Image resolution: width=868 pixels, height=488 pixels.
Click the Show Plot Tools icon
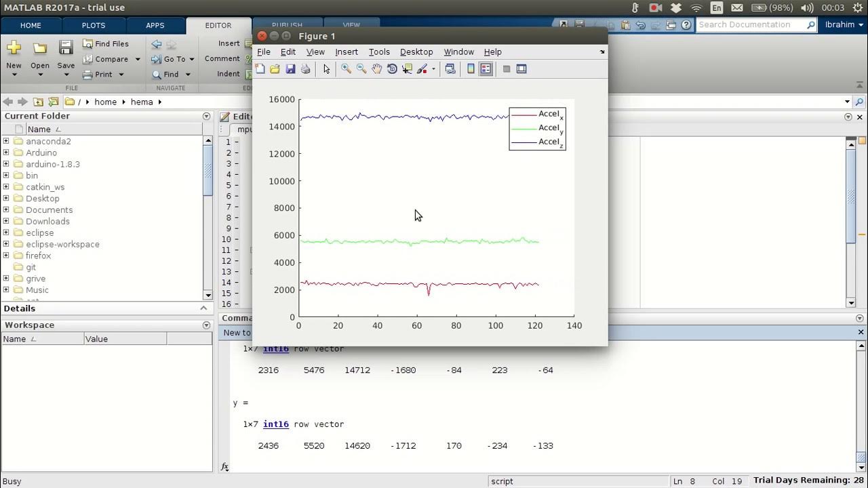[521, 69]
